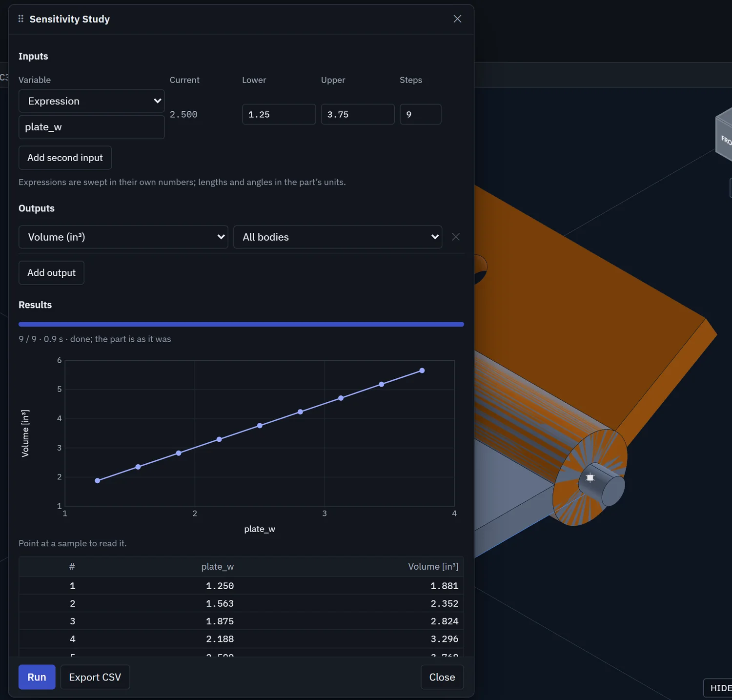Image resolution: width=732 pixels, height=700 pixels.
Task: Run the sensitivity study
Action: [x=37, y=677]
